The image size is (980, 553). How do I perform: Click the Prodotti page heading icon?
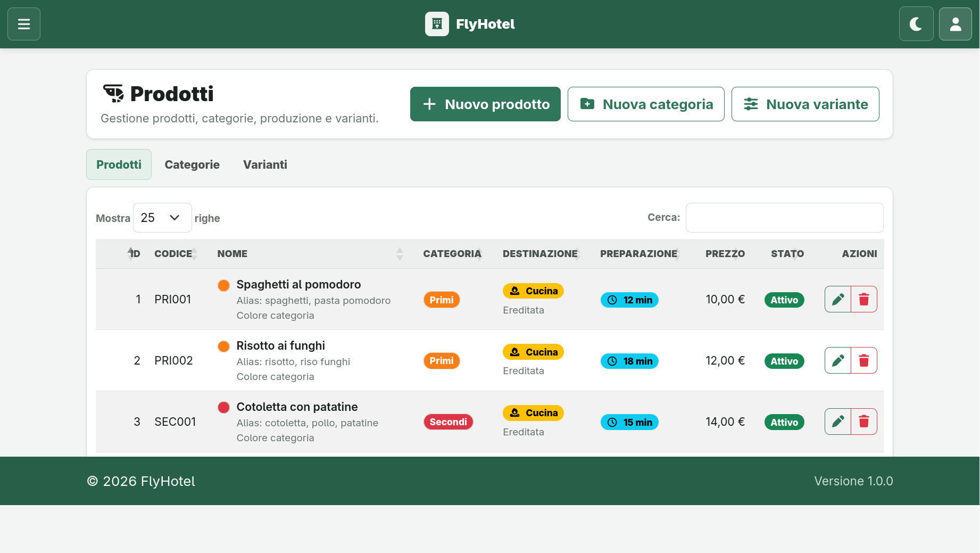click(113, 94)
